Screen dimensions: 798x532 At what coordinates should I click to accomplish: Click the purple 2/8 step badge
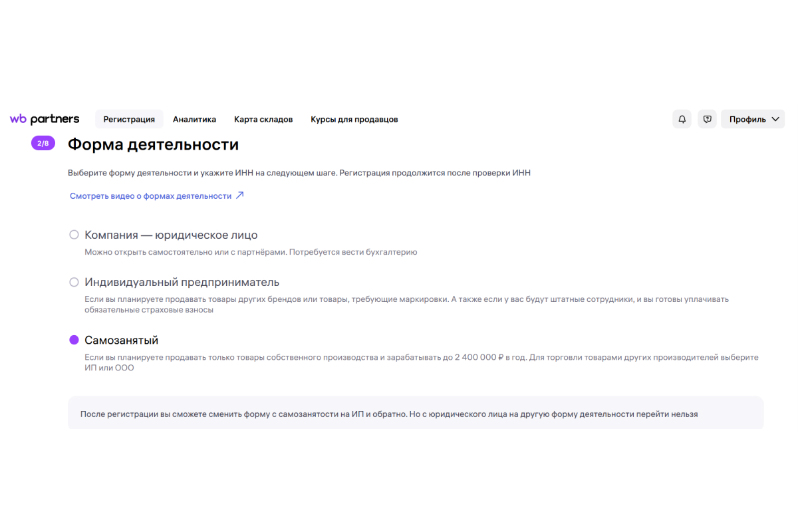tap(43, 143)
